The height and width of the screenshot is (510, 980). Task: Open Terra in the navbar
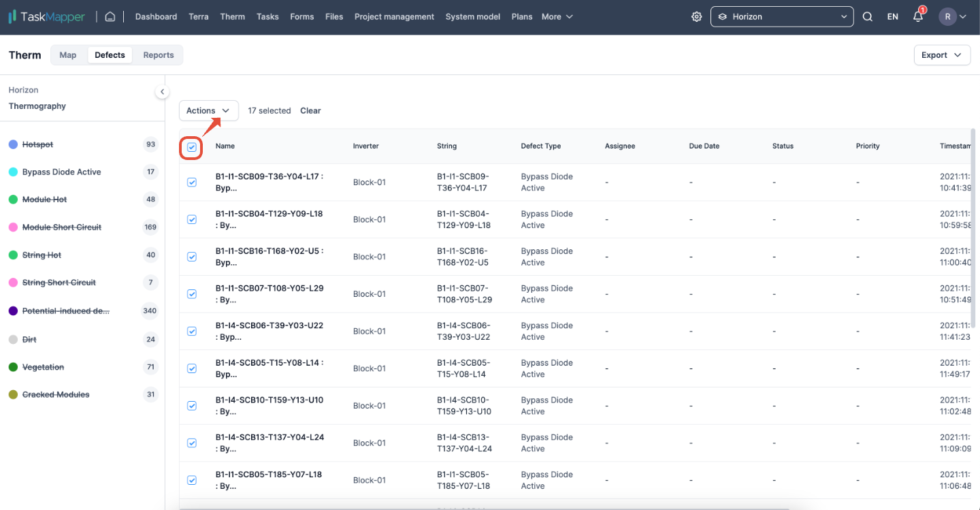[x=199, y=17]
